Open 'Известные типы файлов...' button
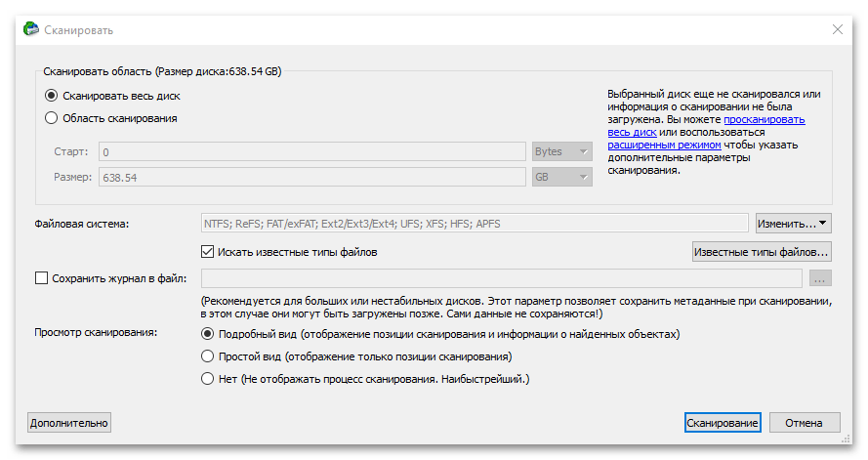 [762, 252]
